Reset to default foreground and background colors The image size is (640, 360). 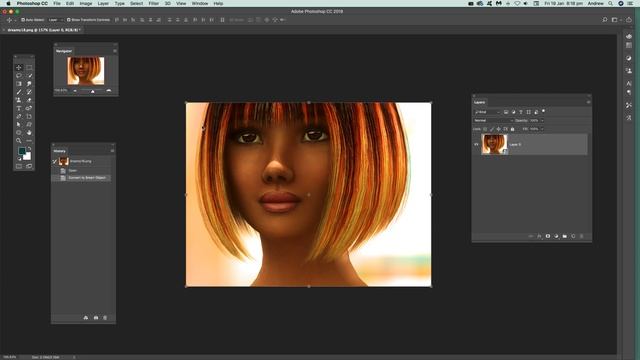tap(19, 159)
